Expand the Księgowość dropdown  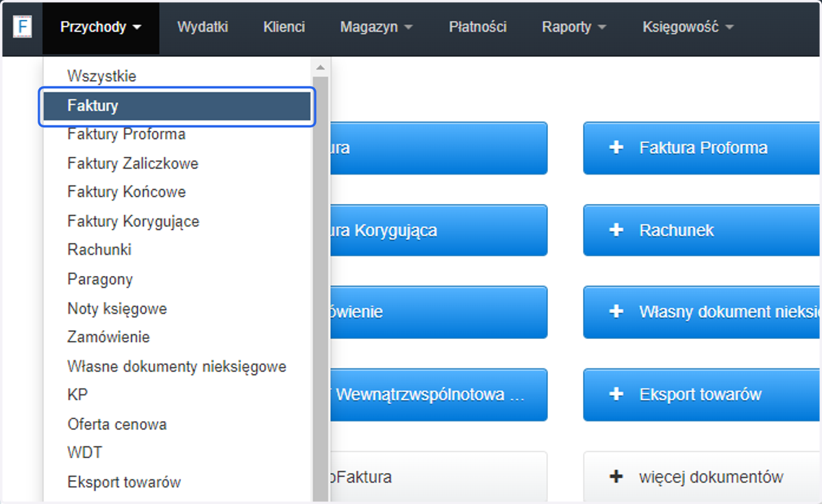[x=688, y=27]
